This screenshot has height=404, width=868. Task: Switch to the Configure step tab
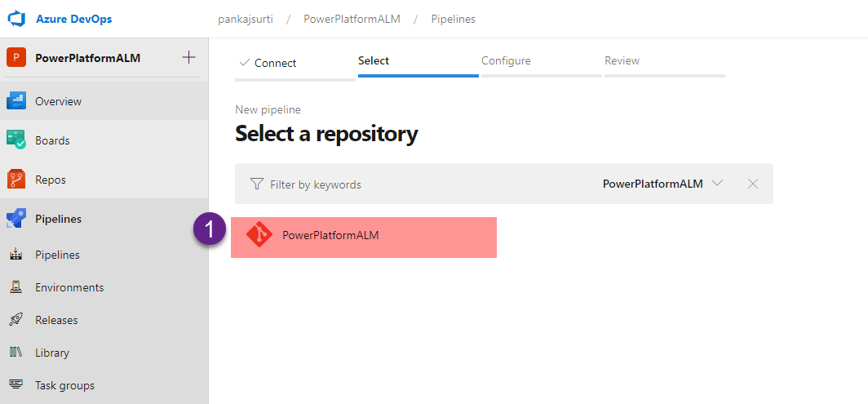[x=506, y=61]
